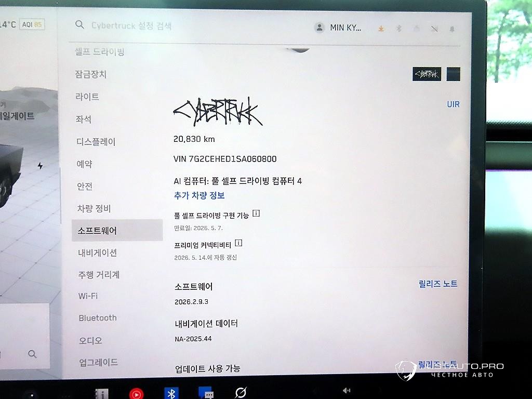Open the UIR link
532x399 pixels.
click(453, 104)
